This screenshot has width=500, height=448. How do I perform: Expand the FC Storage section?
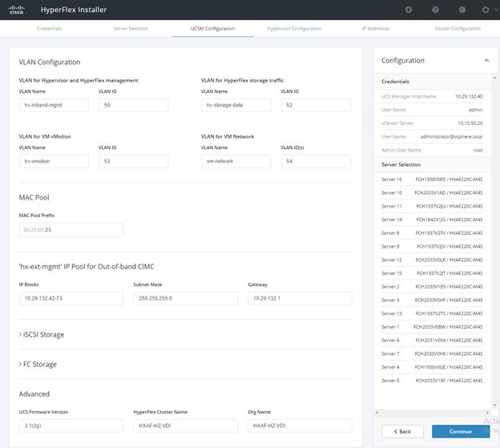pos(38,364)
